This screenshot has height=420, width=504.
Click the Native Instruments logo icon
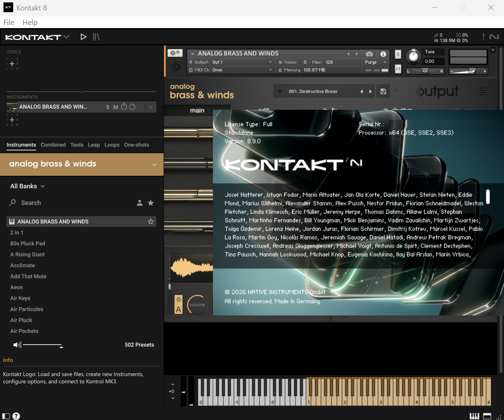tap(494, 36)
